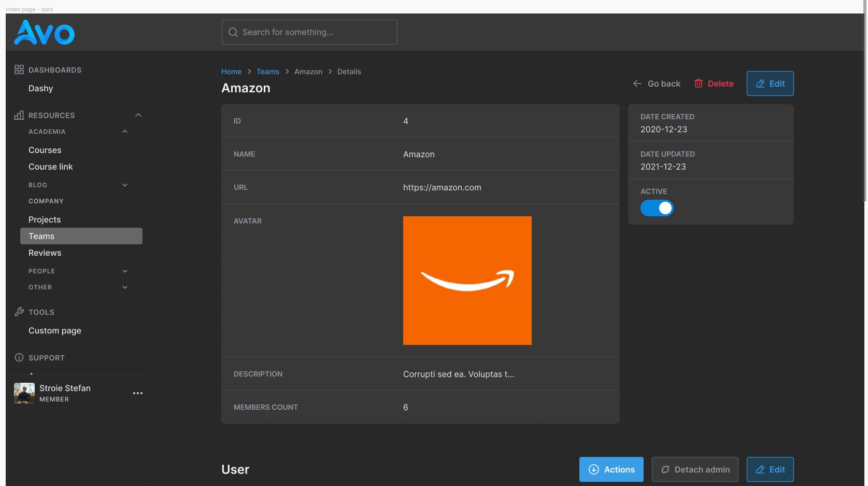The image size is (868, 486).
Task: Click the Search for something field
Action: (x=309, y=32)
